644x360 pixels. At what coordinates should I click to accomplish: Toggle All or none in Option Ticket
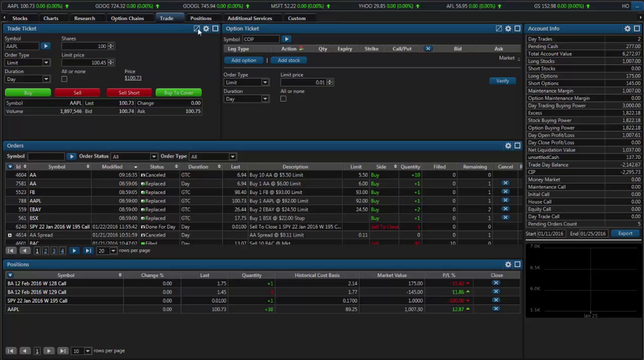point(283,99)
